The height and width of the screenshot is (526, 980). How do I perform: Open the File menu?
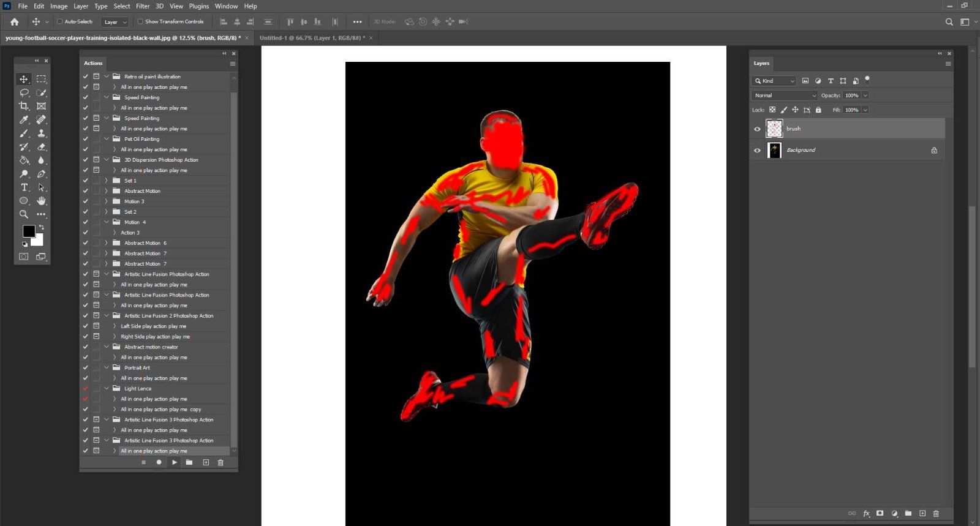[x=23, y=6]
